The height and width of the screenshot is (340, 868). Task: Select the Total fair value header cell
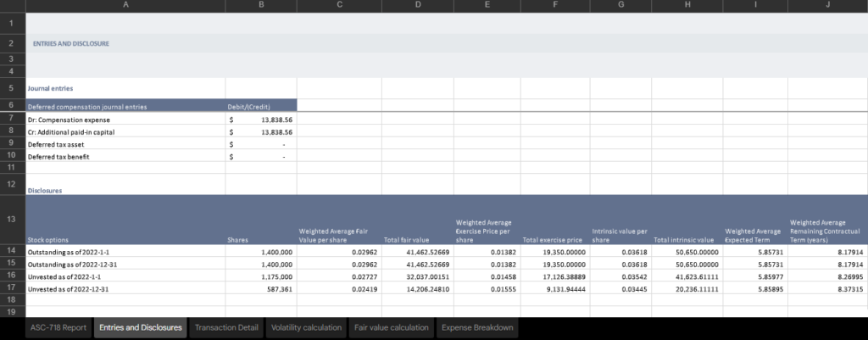pyautogui.click(x=418, y=220)
